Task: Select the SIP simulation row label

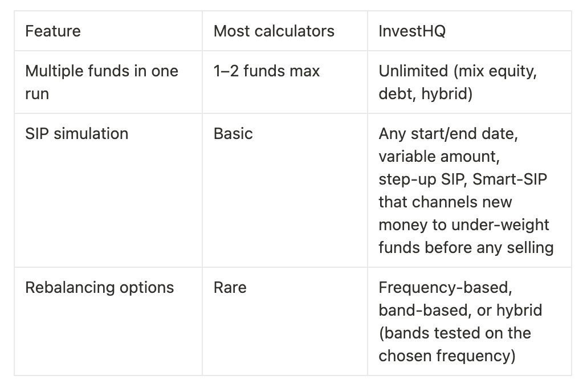Action: tap(76, 134)
